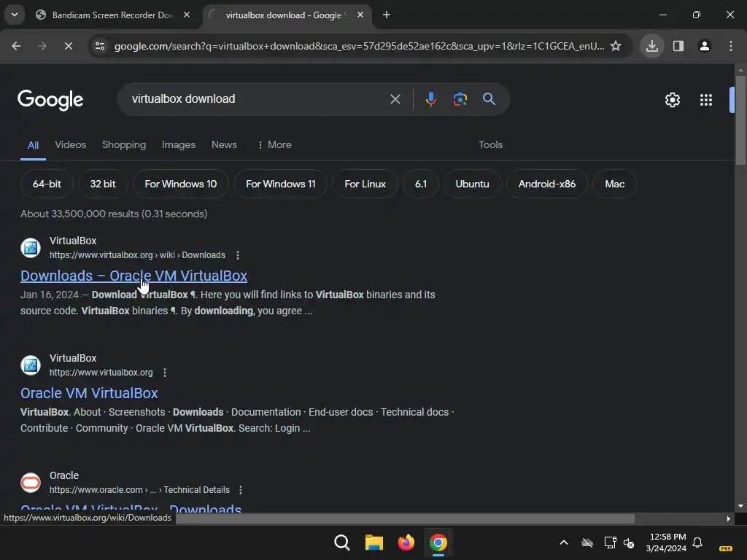Click Chrome icon in taskbar

pyautogui.click(x=438, y=542)
